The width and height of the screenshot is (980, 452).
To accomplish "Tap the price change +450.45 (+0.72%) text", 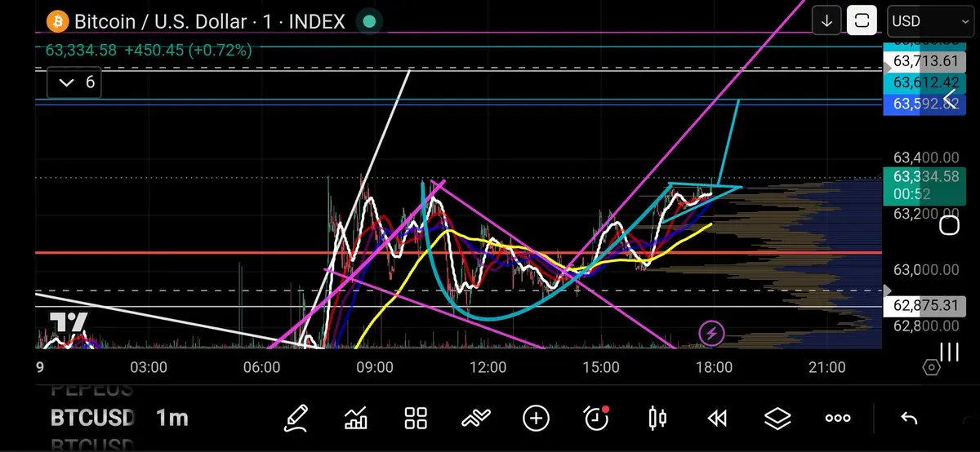I will tap(188, 51).
